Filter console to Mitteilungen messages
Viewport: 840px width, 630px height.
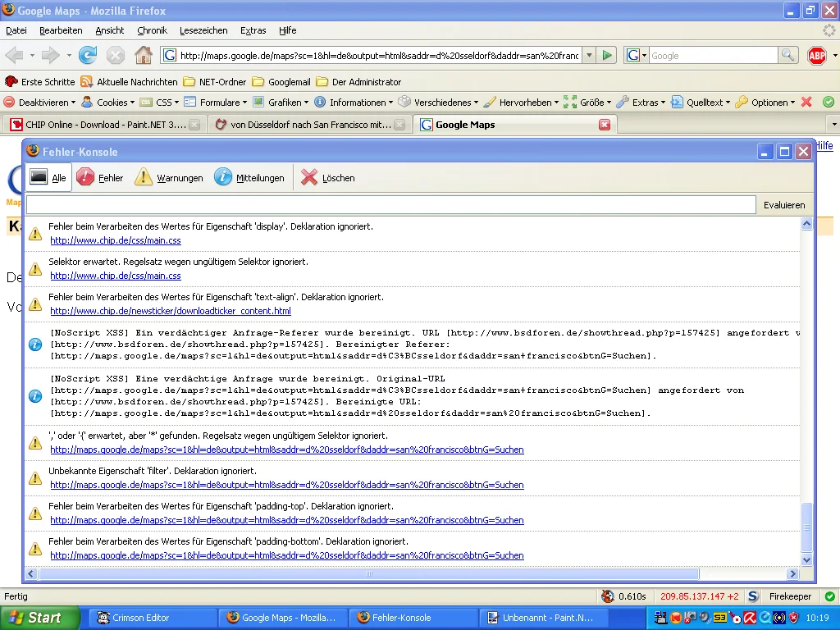click(x=249, y=177)
